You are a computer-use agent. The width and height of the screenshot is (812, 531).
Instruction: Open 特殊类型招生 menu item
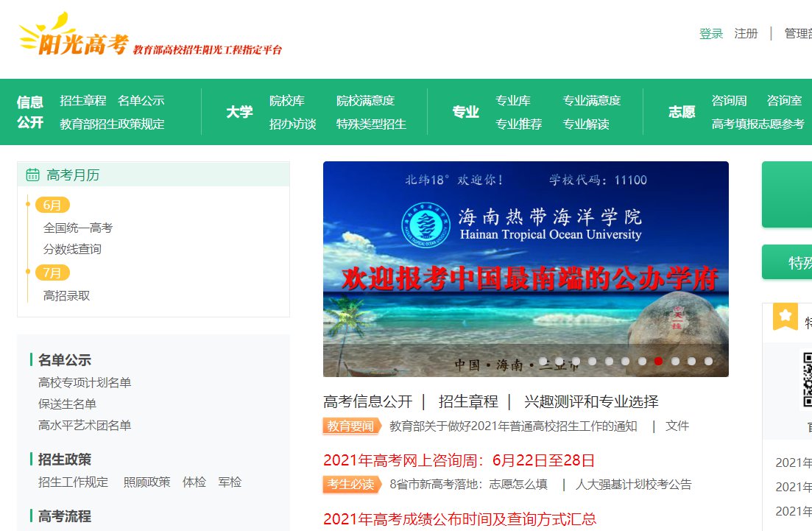click(x=371, y=124)
